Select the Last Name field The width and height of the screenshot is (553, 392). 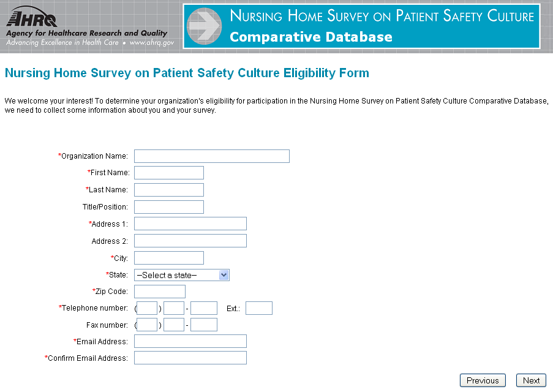168,190
